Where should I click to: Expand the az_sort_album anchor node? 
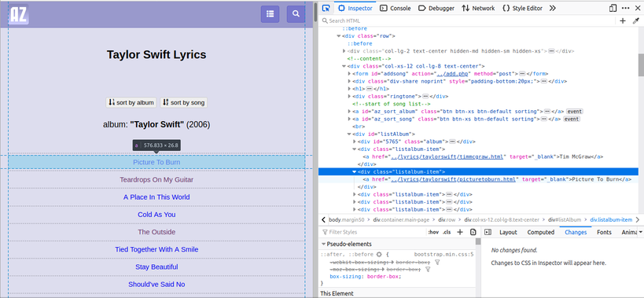point(349,112)
